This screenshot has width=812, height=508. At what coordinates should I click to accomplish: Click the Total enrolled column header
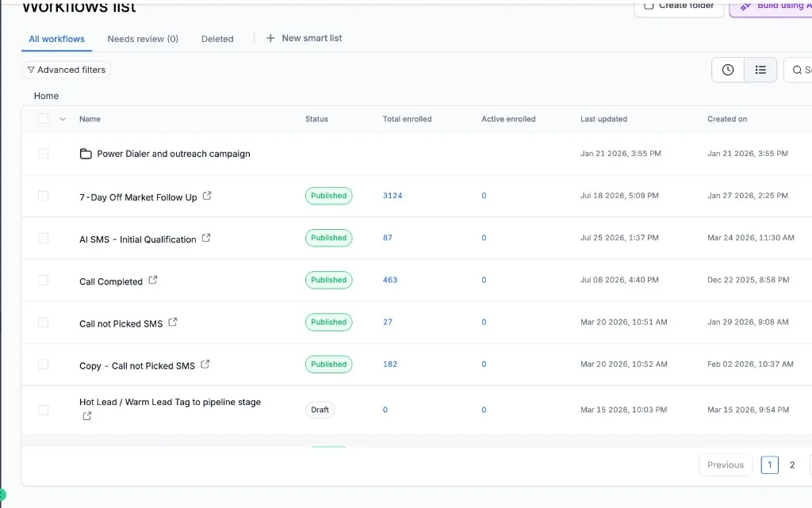click(x=407, y=119)
